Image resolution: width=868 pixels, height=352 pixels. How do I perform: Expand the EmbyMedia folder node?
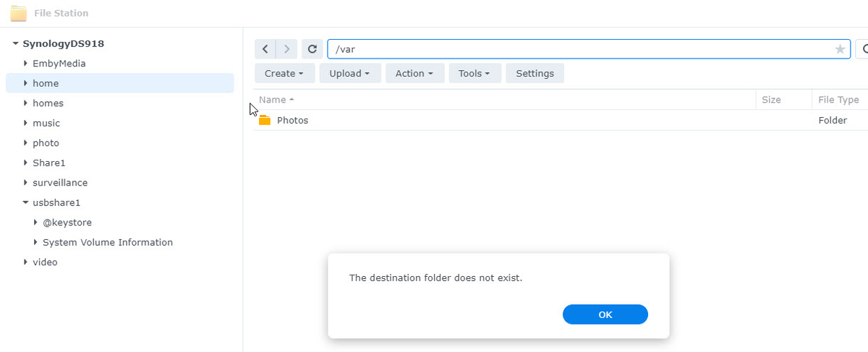tap(25, 64)
